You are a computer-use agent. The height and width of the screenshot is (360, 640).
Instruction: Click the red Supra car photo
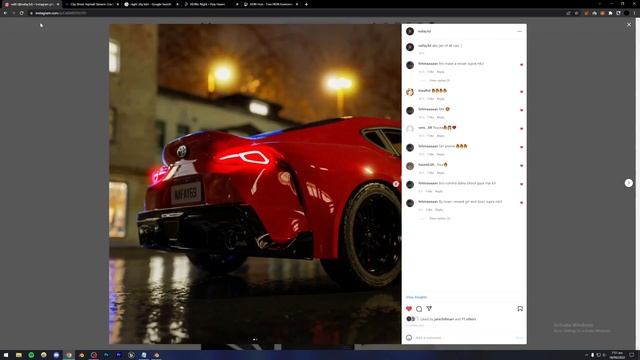tap(255, 184)
